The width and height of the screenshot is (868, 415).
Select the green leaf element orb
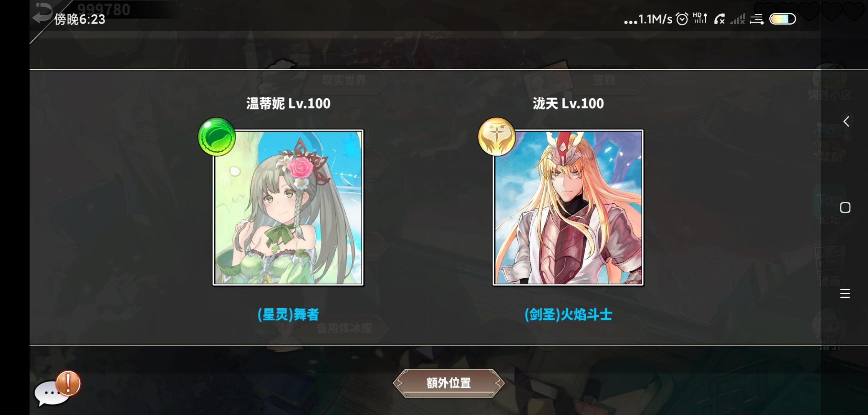pyautogui.click(x=217, y=137)
